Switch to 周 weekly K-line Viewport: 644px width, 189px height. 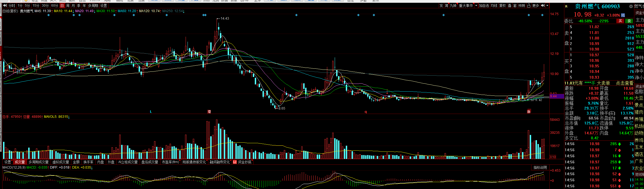[68, 6]
